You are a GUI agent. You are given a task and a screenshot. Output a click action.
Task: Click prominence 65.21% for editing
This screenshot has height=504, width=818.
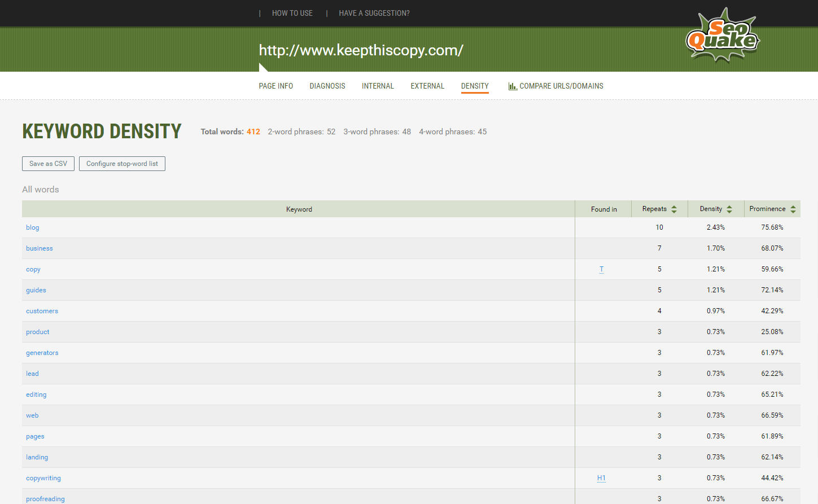click(x=772, y=395)
